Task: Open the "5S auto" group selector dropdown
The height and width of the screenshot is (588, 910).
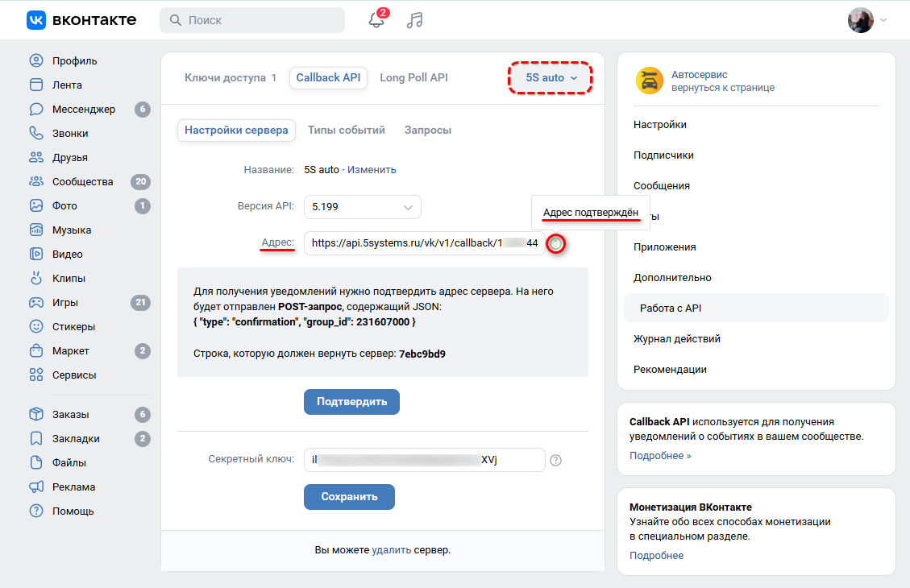Action: [x=550, y=77]
